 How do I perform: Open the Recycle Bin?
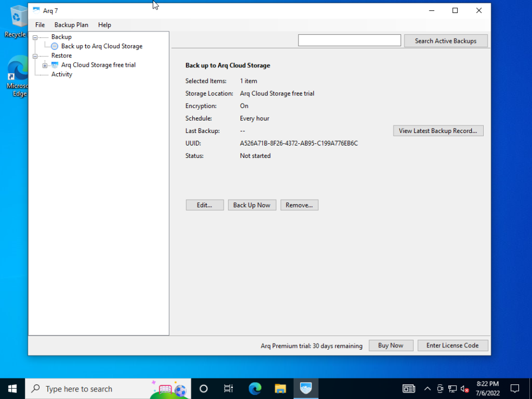pos(16,16)
